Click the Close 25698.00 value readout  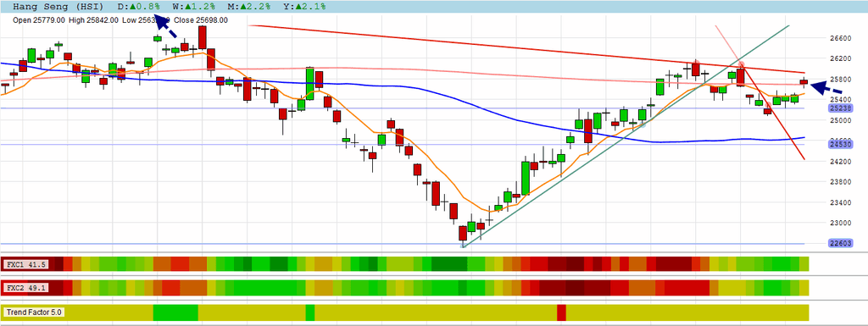point(200,19)
